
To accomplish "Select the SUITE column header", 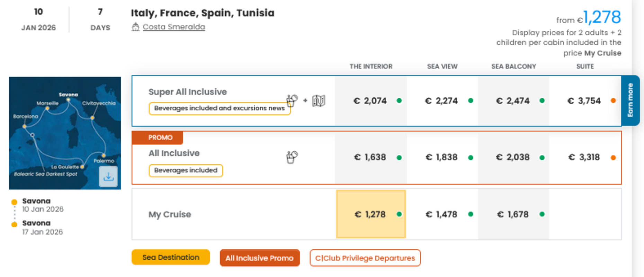I will tap(584, 66).
